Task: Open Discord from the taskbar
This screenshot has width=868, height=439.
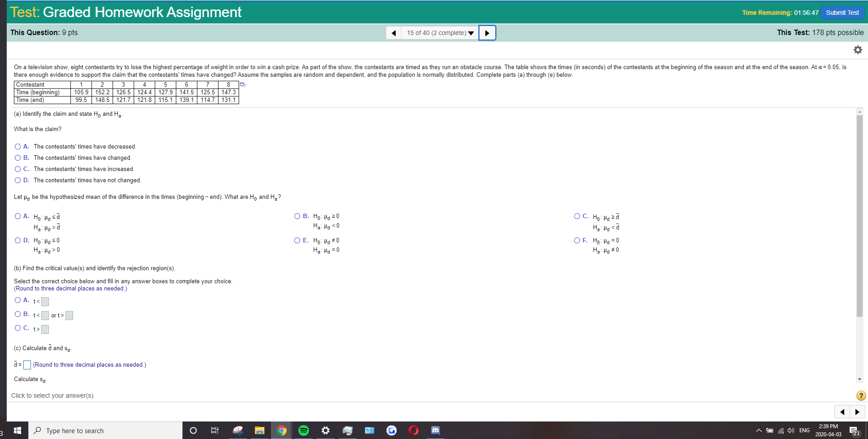Action: 435,430
